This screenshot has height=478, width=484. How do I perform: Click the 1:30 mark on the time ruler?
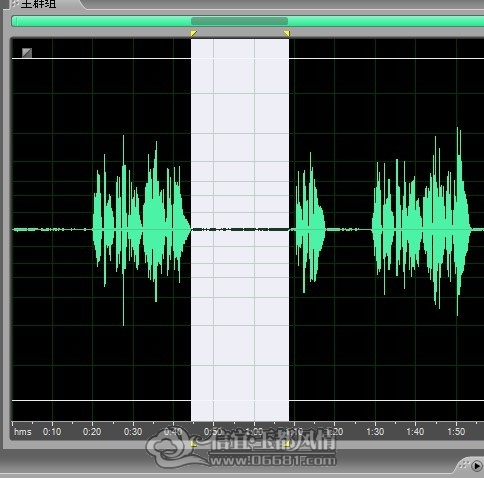pos(375,432)
